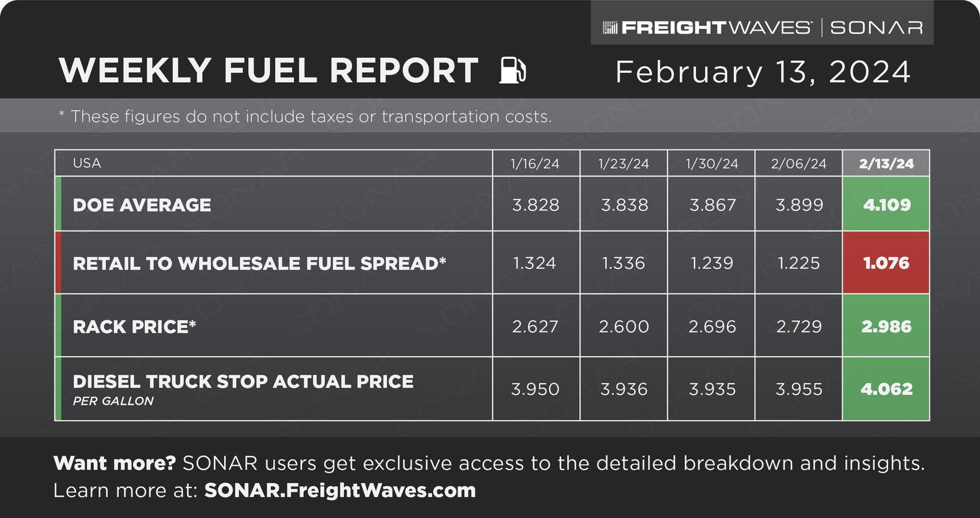Select the Retail to Wholesale Fuel Spread label

tap(259, 264)
